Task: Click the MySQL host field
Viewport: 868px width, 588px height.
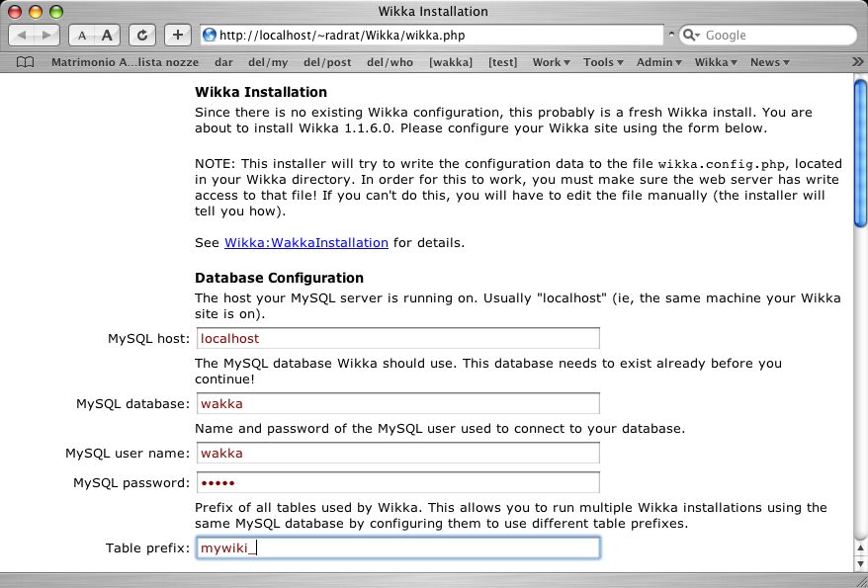Action: 398,339
